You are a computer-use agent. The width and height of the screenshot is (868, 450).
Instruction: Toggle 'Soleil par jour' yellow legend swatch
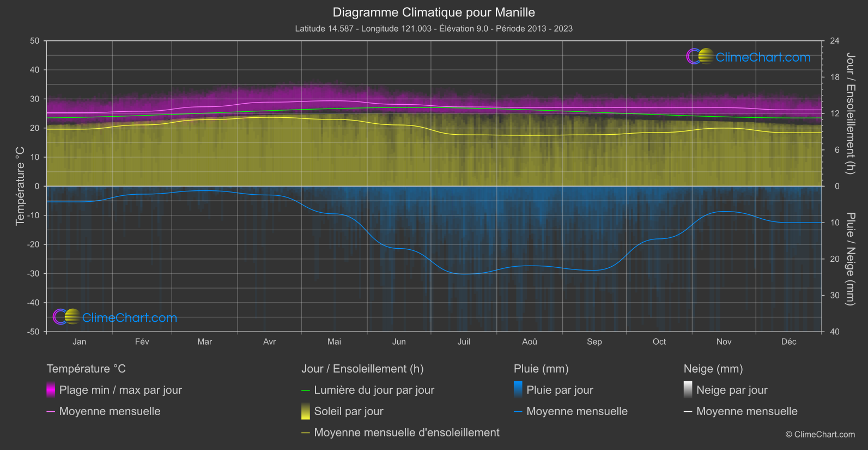click(x=306, y=411)
